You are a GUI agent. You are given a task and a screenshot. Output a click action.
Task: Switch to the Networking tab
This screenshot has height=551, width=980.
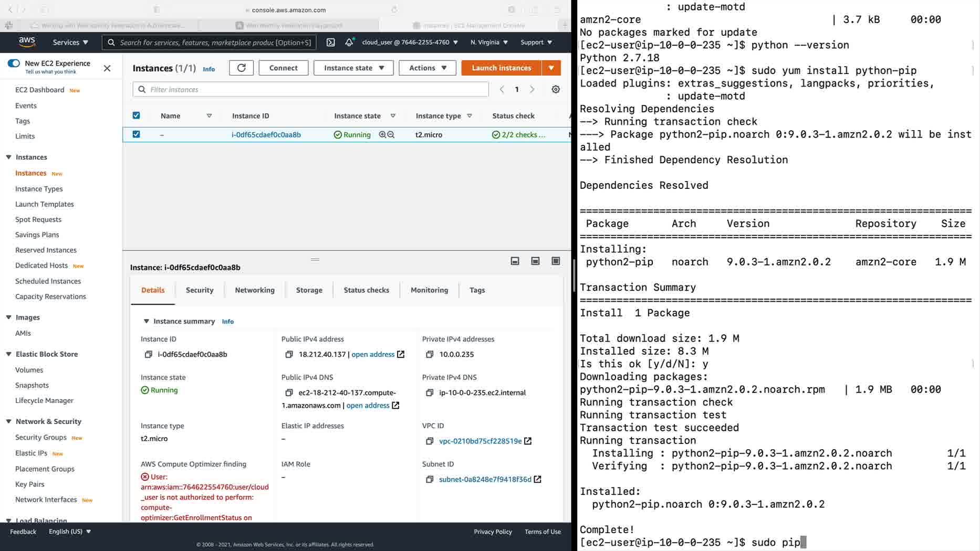255,290
